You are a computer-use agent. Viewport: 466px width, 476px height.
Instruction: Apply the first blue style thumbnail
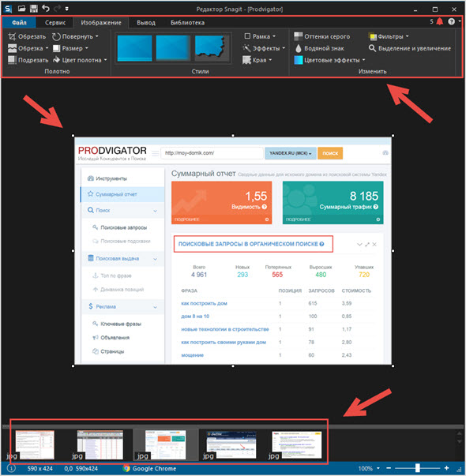point(134,48)
